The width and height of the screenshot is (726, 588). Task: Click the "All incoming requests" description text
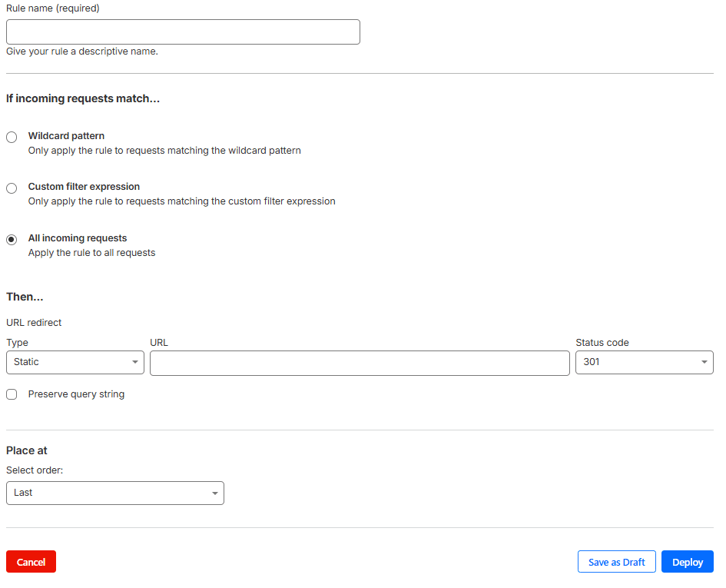pos(91,252)
